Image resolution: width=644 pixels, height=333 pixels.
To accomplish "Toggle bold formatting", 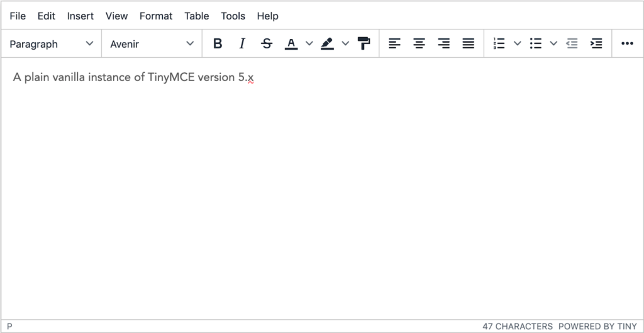I will 218,43.
